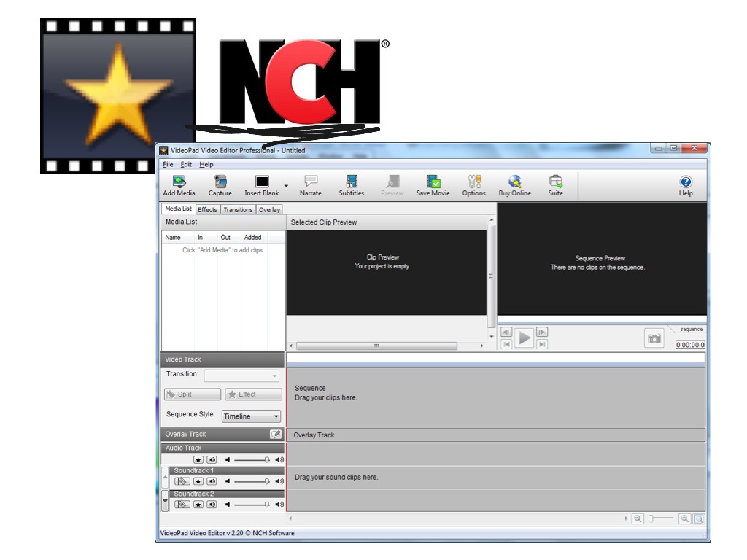
Task: Click the timeline ruler bar
Action: (495, 359)
